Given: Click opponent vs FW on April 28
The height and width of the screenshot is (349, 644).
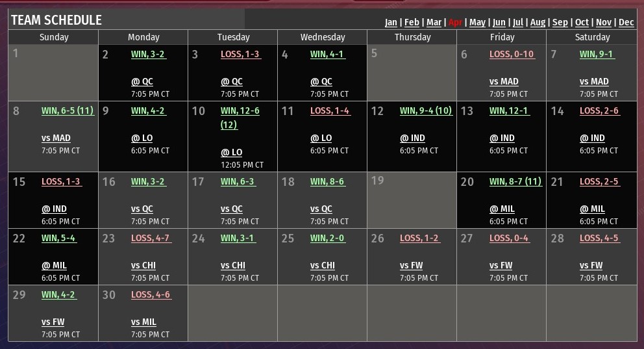Looking at the screenshot, I should tap(591, 266).
